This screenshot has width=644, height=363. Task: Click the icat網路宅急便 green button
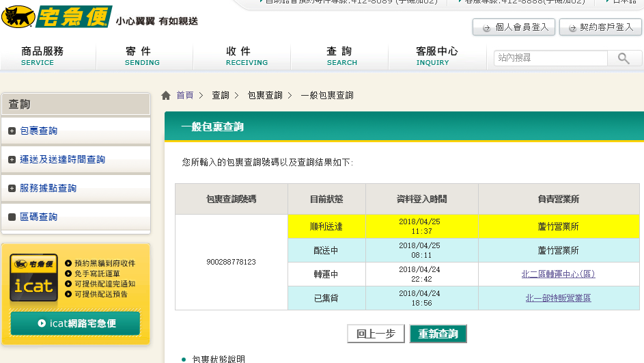pos(75,323)
